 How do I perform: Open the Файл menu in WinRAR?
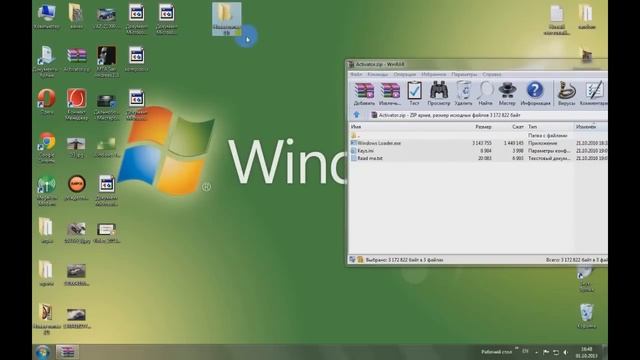[x=356, y=74]
